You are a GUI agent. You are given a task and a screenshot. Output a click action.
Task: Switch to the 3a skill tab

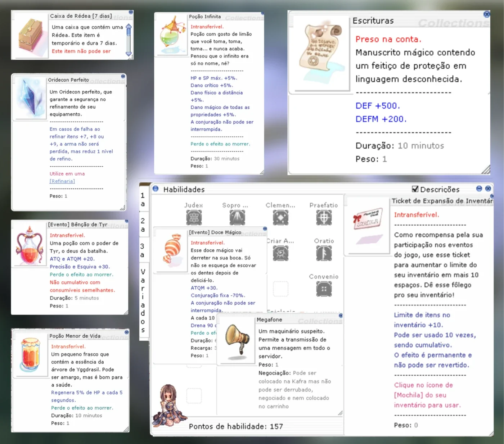click(x=143, y=250)
